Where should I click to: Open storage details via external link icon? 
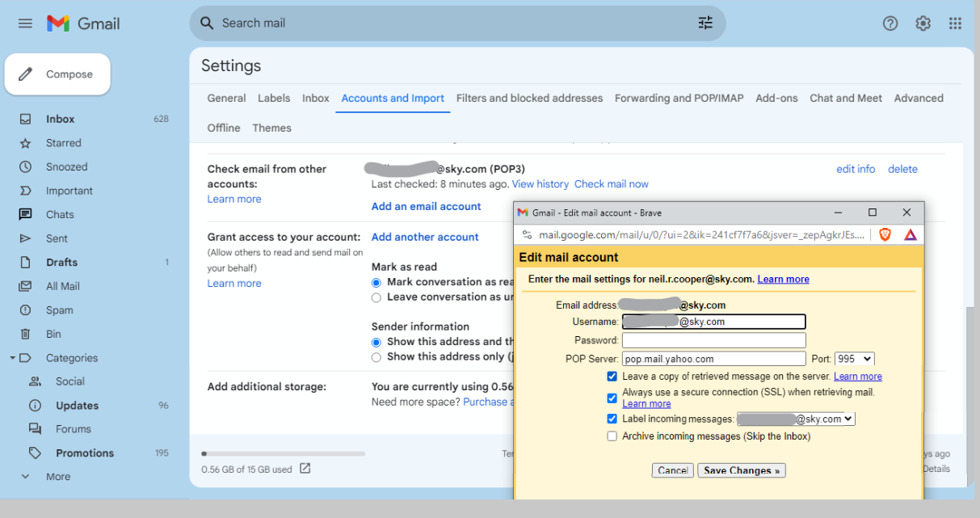305,467
